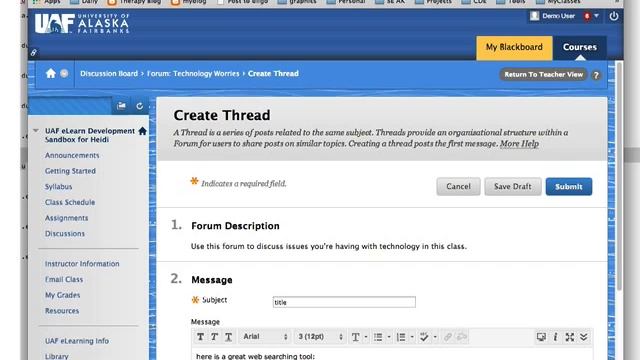Collapse the UAF eLearn Development Sandbox menu
Viewport: 640px width, 360px height.
(x=36, y=131)
